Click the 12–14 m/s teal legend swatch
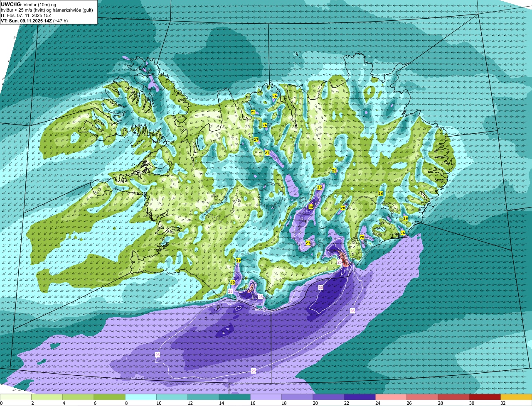The height and width of the screenshot is (406, 532). pos(203,397)
